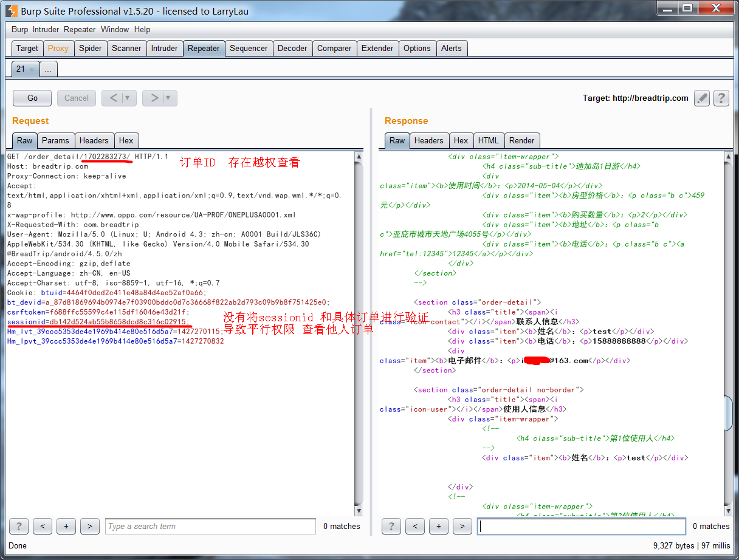
Task: Open the Window menu
Action: click(x=115, y=29)
